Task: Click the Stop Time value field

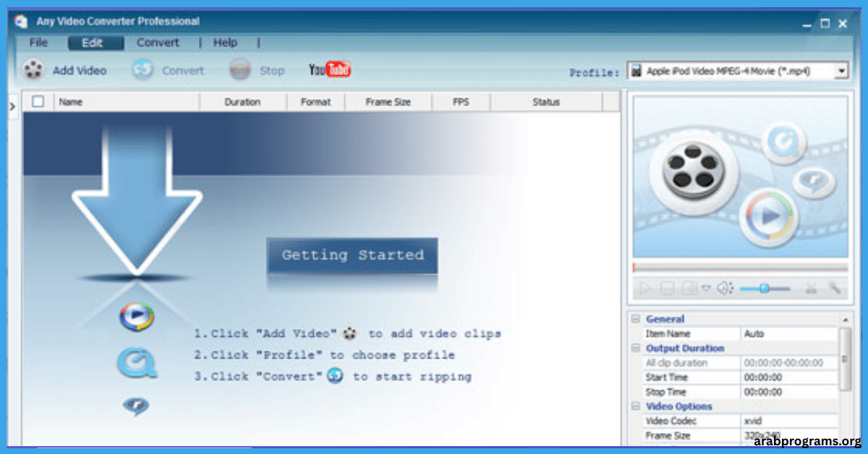Action: [791, 392]
